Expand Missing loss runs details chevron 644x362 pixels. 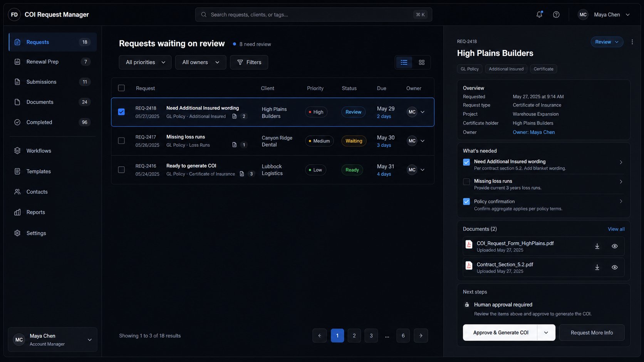click(621, 182)
